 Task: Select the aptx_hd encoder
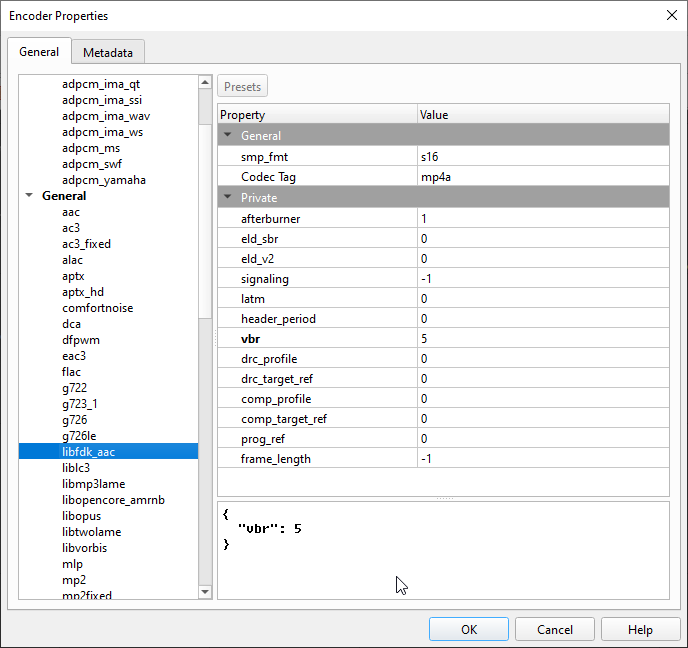tap(83, 292)
